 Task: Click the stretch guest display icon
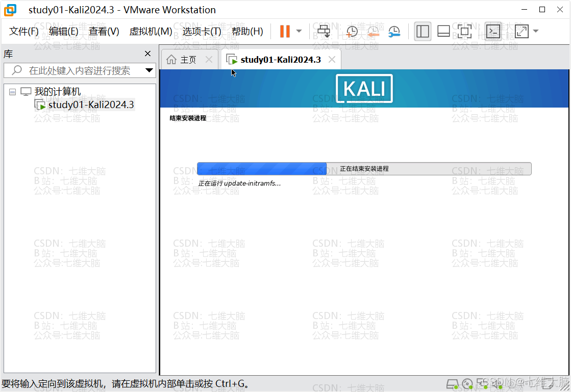pos(522,31)
